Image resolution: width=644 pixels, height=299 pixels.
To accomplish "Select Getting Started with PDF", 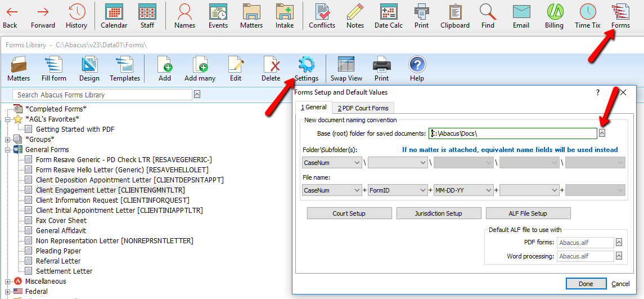I will [x=75, y=129].
